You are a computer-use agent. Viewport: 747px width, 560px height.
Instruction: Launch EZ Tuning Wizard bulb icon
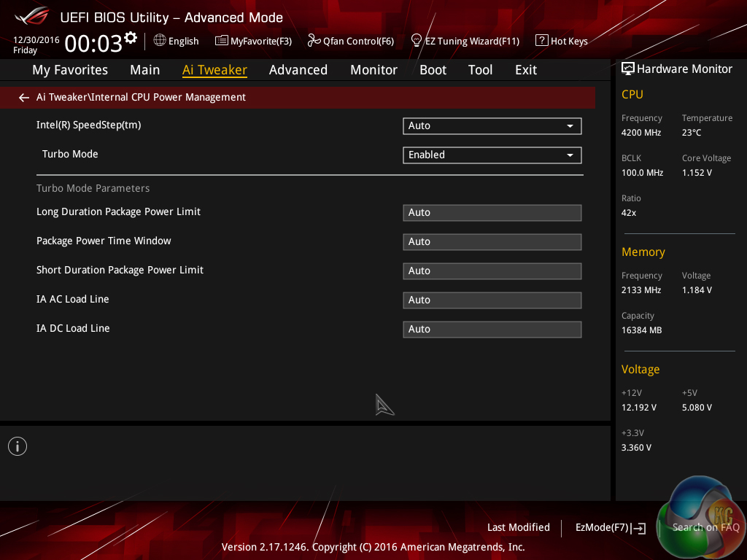[x=417, y=41]
